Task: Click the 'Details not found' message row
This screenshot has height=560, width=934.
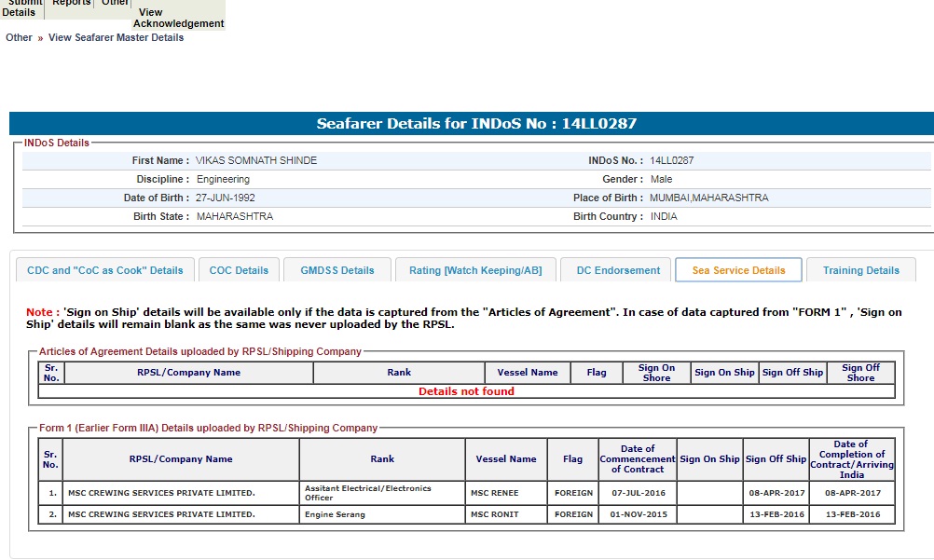Action: 466,391
